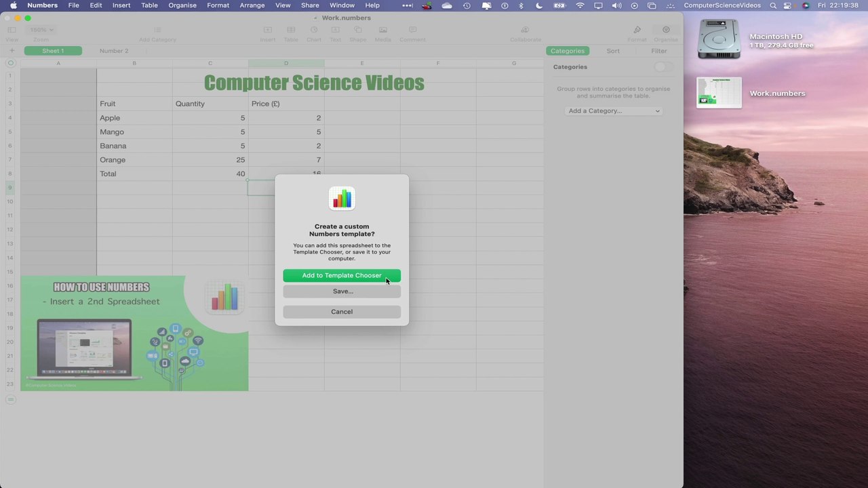868x488 pixels.
Task: Open the Numbers application menu
Action: click(x=42, y=5)
